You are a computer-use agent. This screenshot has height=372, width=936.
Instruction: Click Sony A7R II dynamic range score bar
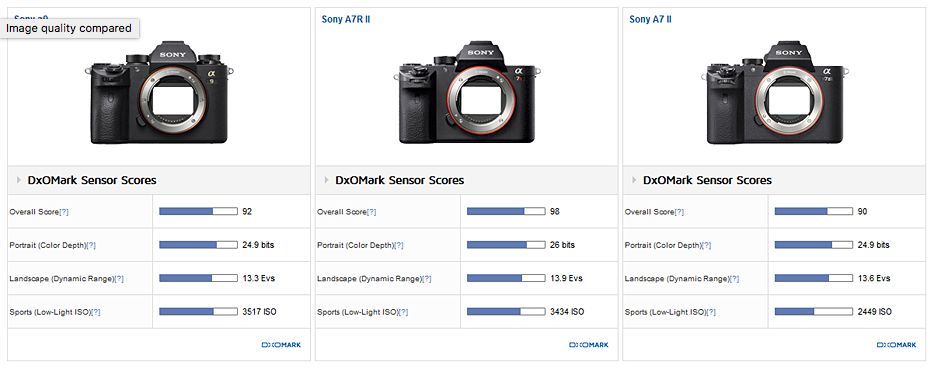tap(506, 278)
